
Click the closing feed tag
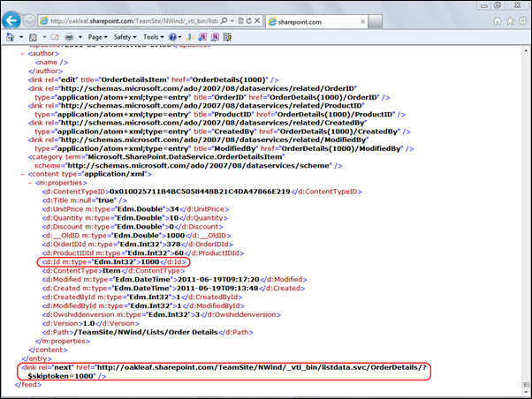coord(28,385)
